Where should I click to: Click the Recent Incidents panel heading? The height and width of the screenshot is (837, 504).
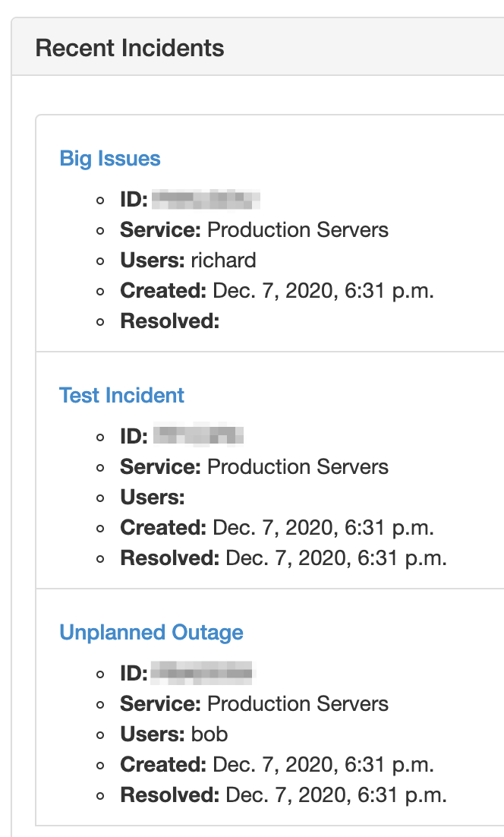(x=130, y=49)
